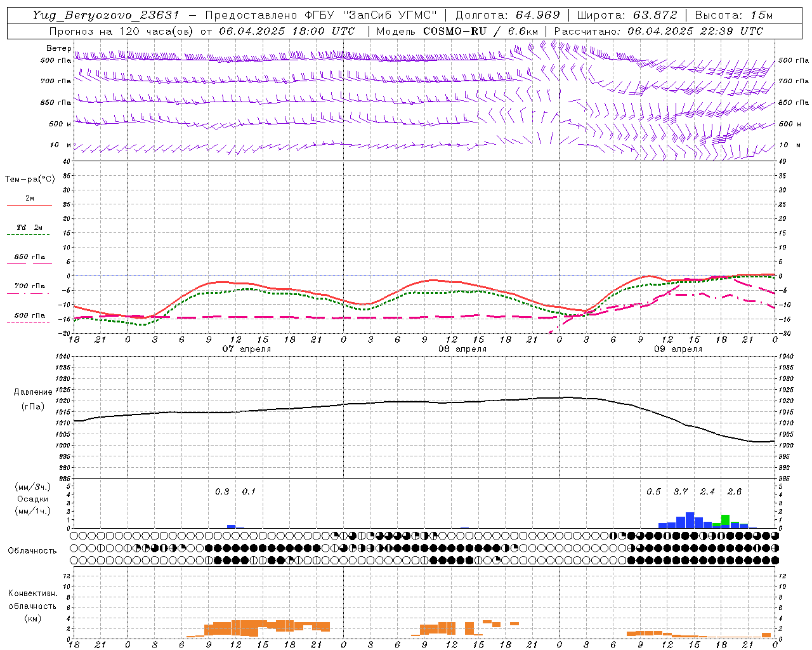Click the (мм/1ч.) unit label
The width and height of the screenshot is (812, 650).
tap(33, 511)
